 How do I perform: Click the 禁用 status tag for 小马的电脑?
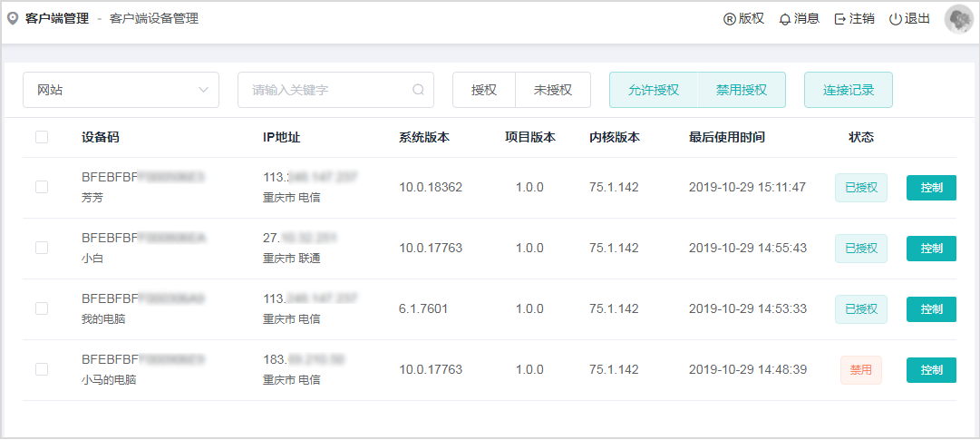click(860, 370)
